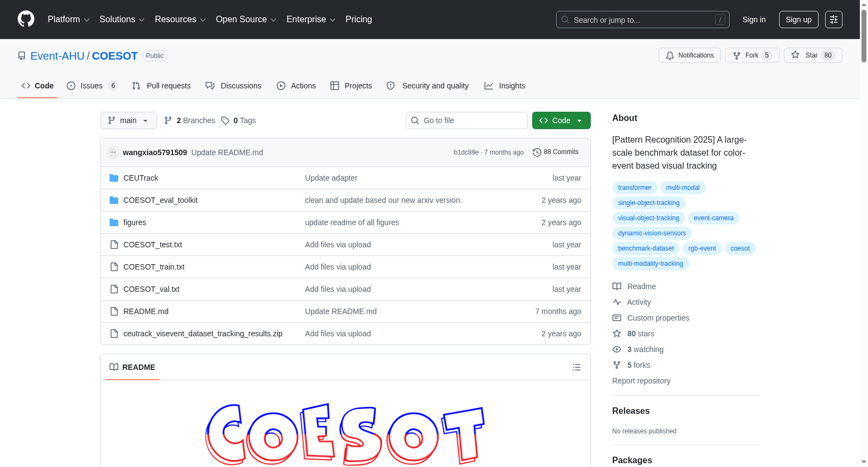
Task: Open the GitHub logo homepage
Action: pyautogui.click(x=26, y=19)
